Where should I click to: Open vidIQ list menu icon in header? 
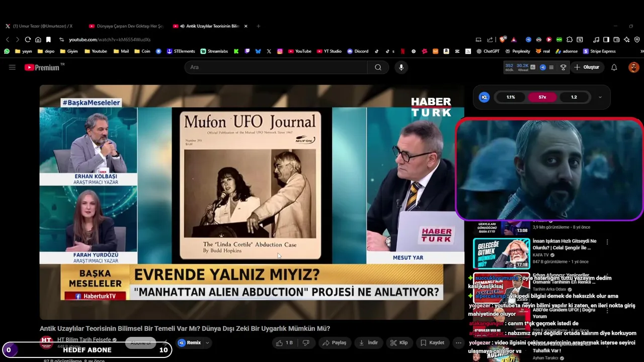(x=551, y=67)
